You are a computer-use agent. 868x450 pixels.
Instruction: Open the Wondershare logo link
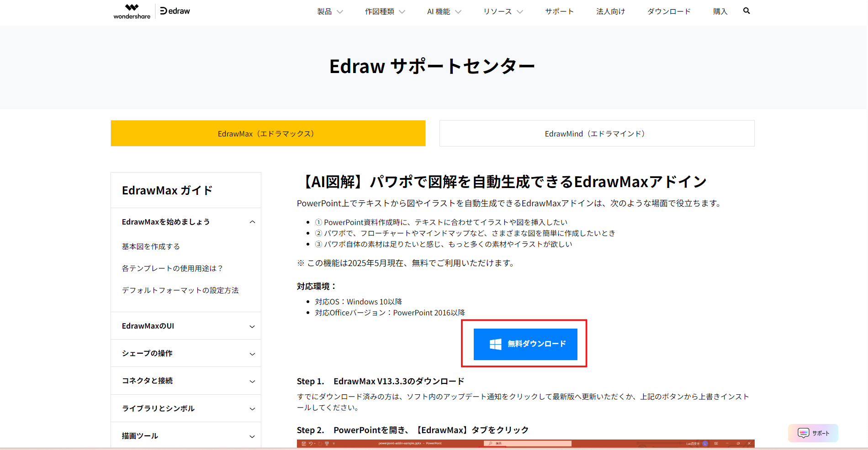(x=132, y=11)
